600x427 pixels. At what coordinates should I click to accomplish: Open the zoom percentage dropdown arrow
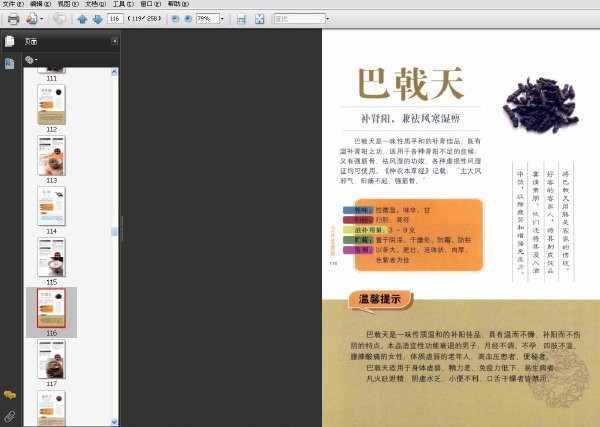click(x=222, y=18)
